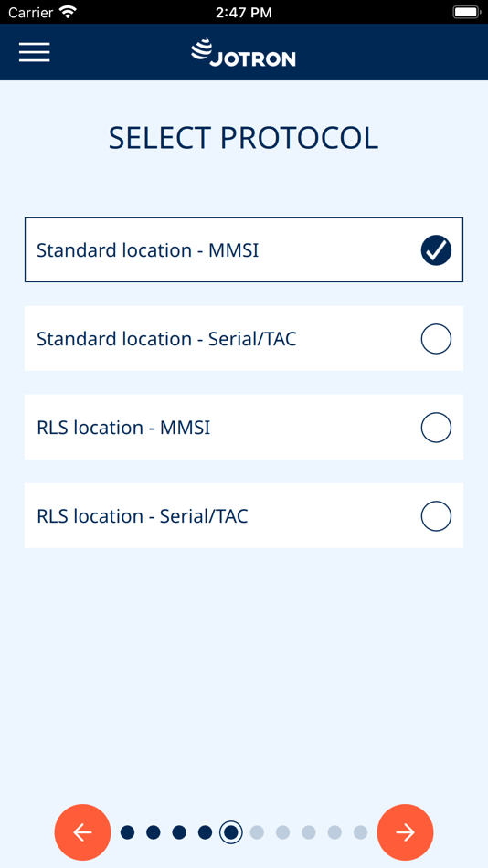Choose the RLS location - Serial/TAC row
The width and height of the screenshot is (488, 868).
244,515
